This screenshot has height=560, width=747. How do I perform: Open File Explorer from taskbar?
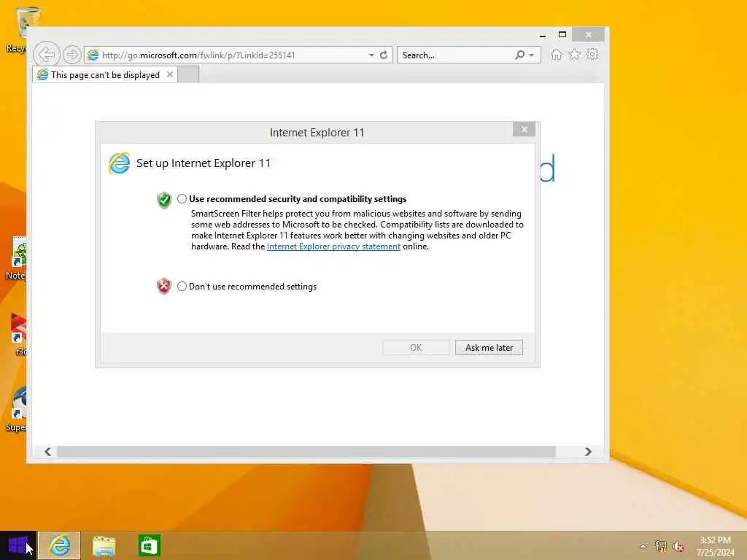click(104, 545)
